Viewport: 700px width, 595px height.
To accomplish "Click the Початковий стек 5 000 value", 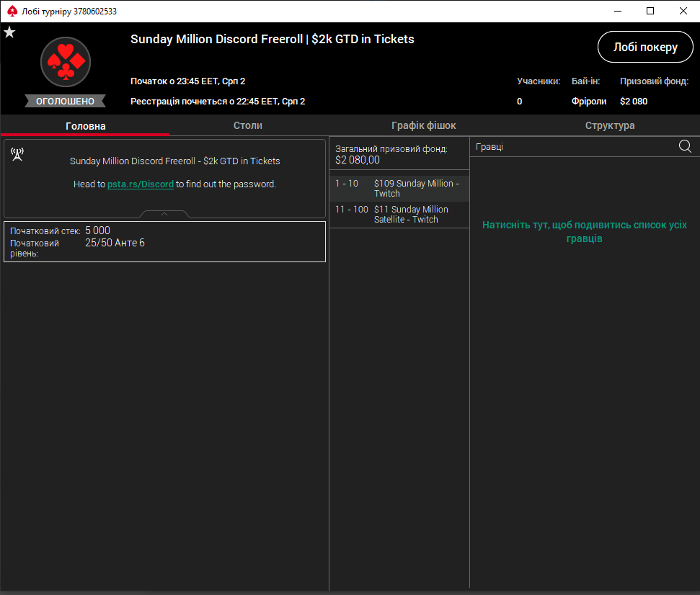I will (x=98, y=231).
